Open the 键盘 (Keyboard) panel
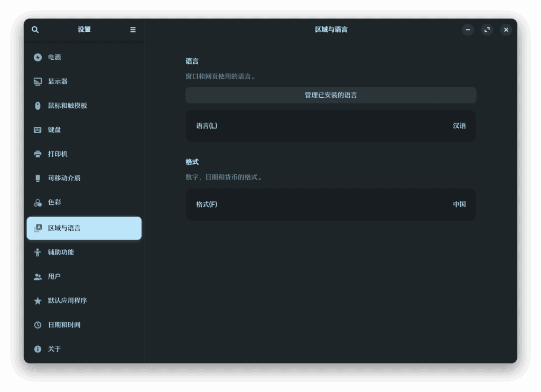Image resolution: width=541 pixels, height=392 pixels. (54, 129)
